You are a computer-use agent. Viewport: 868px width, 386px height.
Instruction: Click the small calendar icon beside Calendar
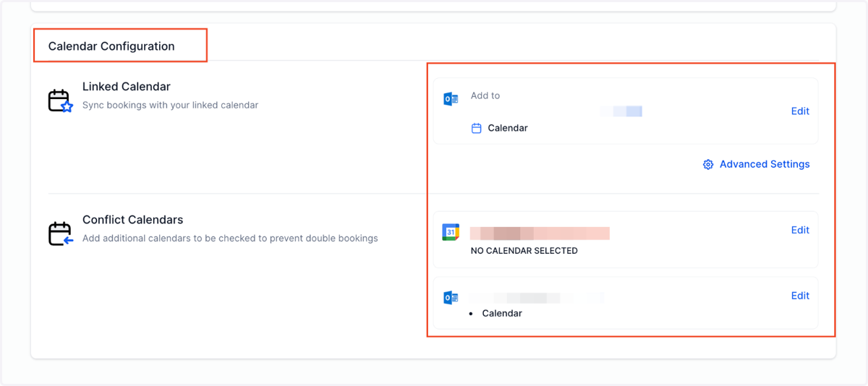pyautogui.click(x=477, y=128)
